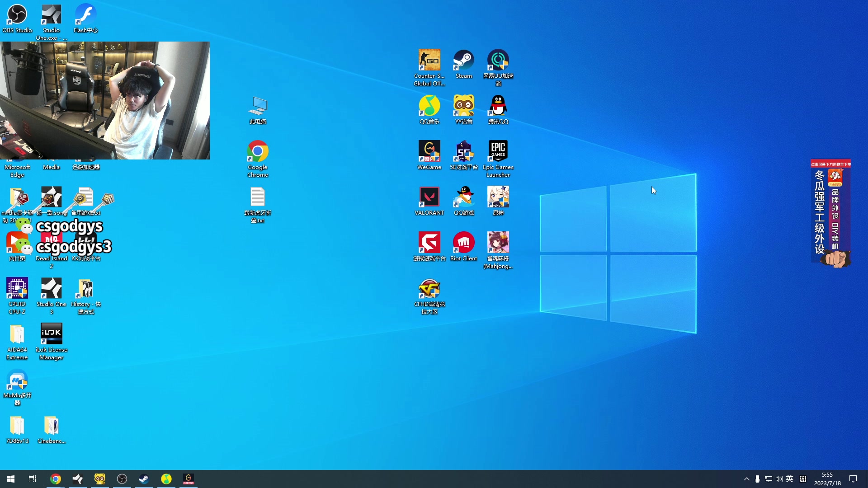868x488 pixels.
Task: Open the 游聚游戏平台 desktop icon
Action: 429,247
